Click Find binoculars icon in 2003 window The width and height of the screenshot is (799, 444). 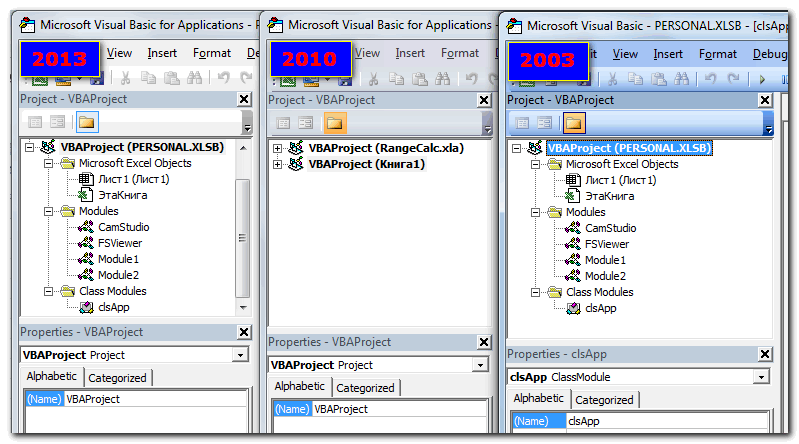point(682,79)
